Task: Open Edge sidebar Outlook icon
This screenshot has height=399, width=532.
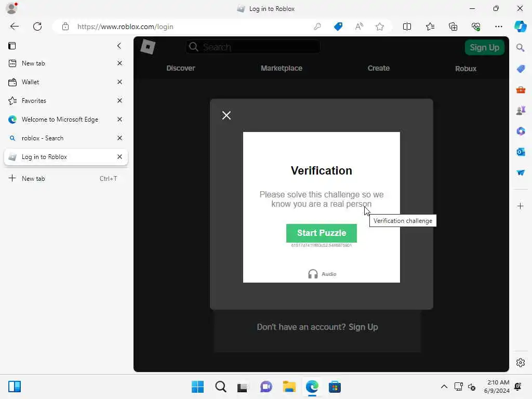Action: pos(521,152)
